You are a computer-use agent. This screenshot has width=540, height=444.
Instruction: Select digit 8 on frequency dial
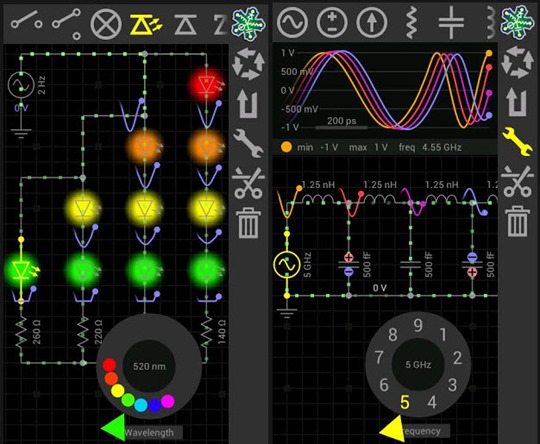(x=393, y=335)
